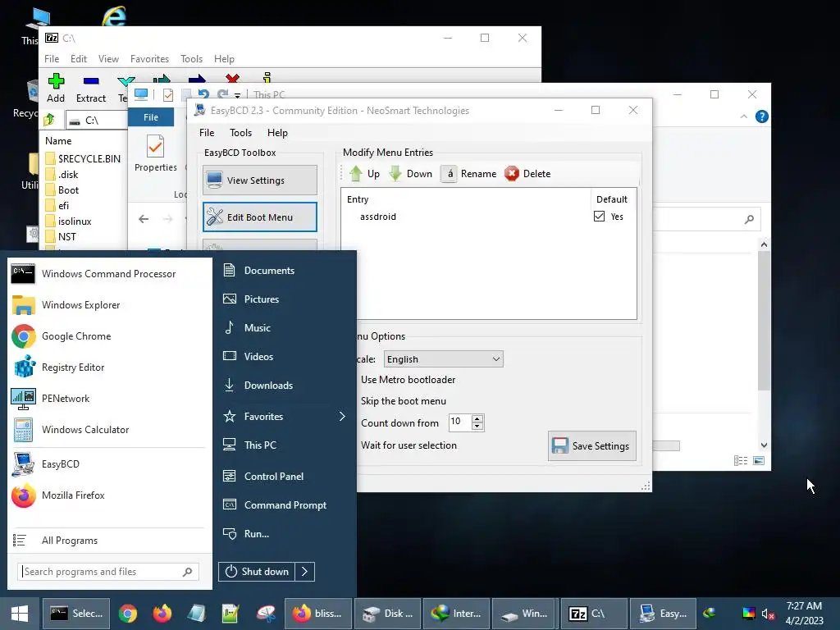Click volume muted icon in tray

pyautogui.click(x=767, y=614)
